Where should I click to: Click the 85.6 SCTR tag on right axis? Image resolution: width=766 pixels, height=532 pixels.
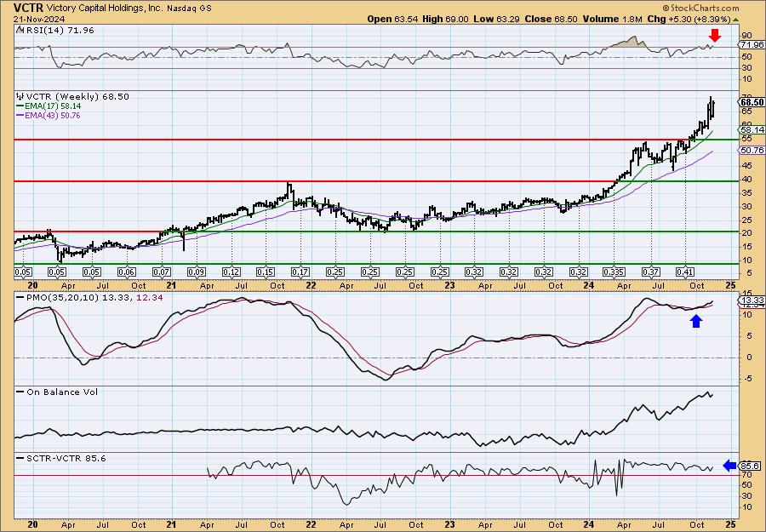750,466
